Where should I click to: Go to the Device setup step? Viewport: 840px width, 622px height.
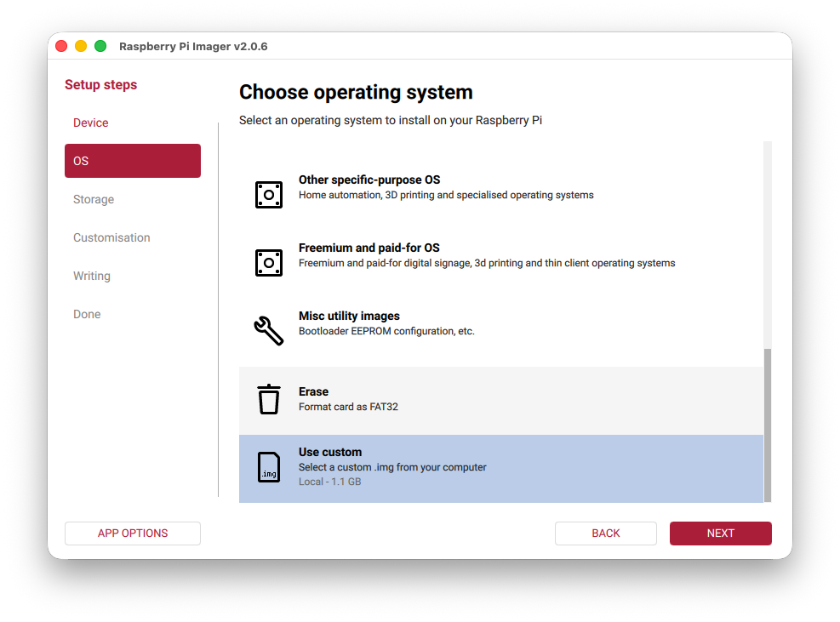pos(91,123)
